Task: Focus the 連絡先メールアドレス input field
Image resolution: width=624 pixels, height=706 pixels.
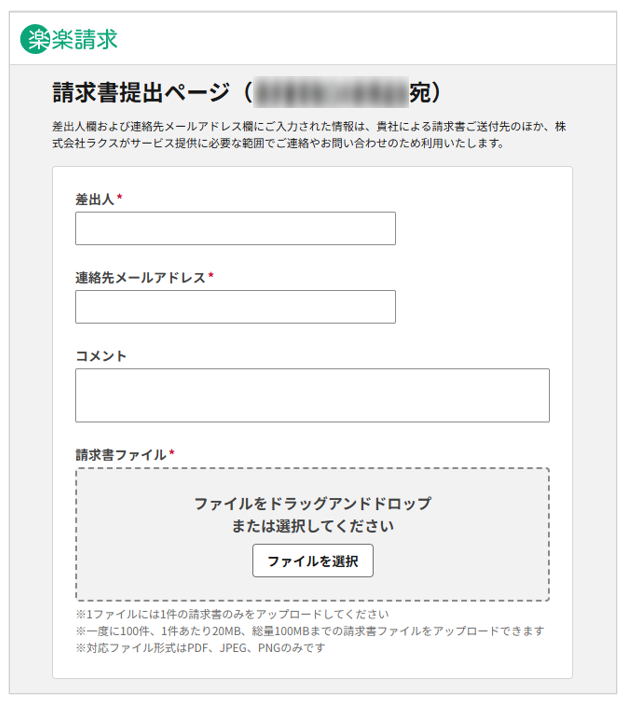Action: point(235,307)
